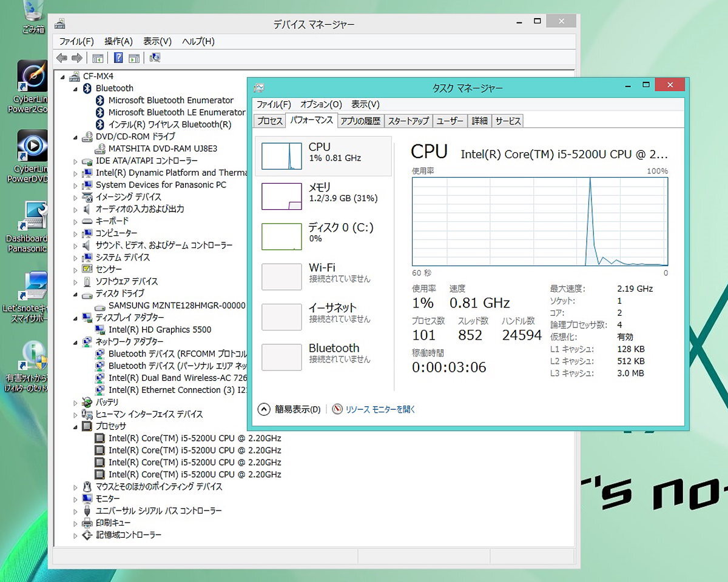Expand the IDE ATA/ATAPI コントローラー category

pyautogui.click(x=76, y=161)
